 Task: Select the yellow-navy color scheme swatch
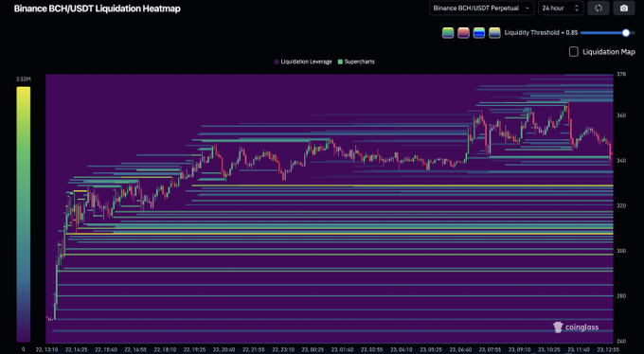pyautogui.click(x=494, y=33)
